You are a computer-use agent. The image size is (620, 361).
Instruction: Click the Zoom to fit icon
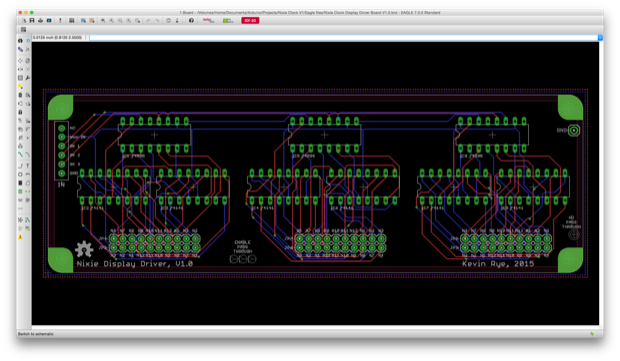point(103,21)
